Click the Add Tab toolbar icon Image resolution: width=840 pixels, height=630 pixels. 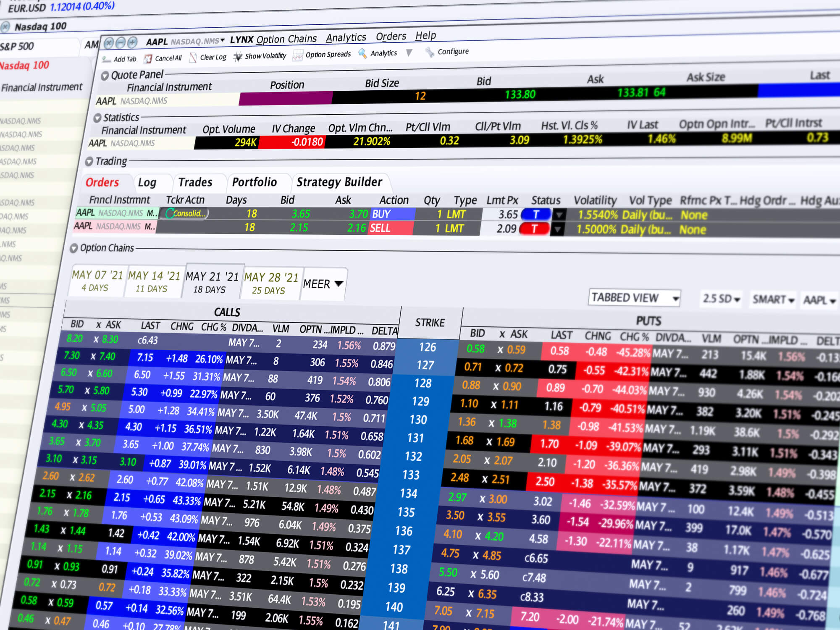click(106, 59)
